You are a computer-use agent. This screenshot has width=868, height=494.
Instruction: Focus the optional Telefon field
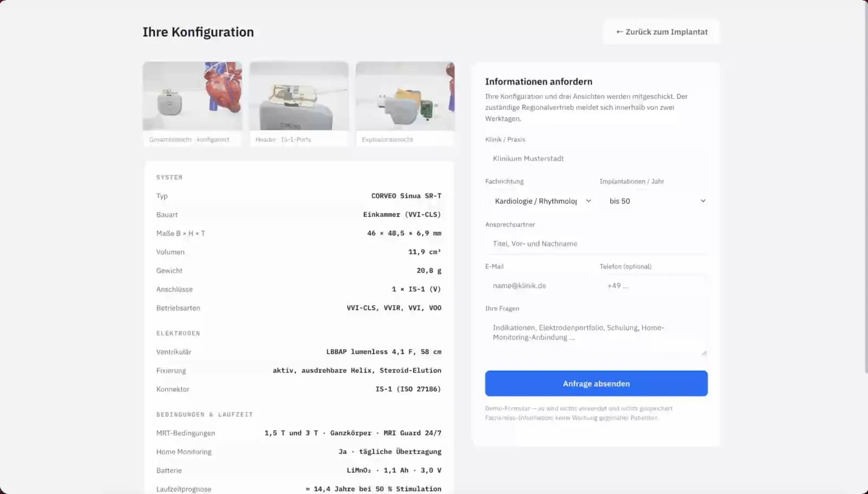pyautogui.click(x=654, y=286)
